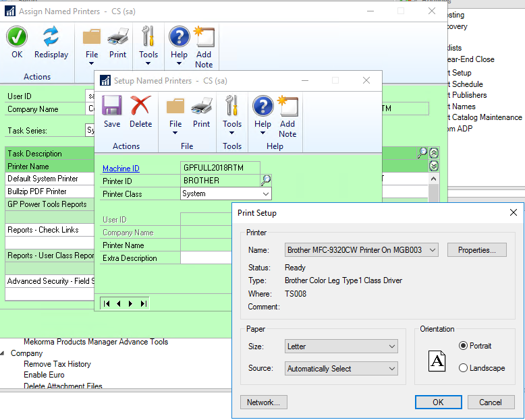This screenshot has height=420, width=525.
Task: Select Reports - Check Links row
Action: point(49,230)
